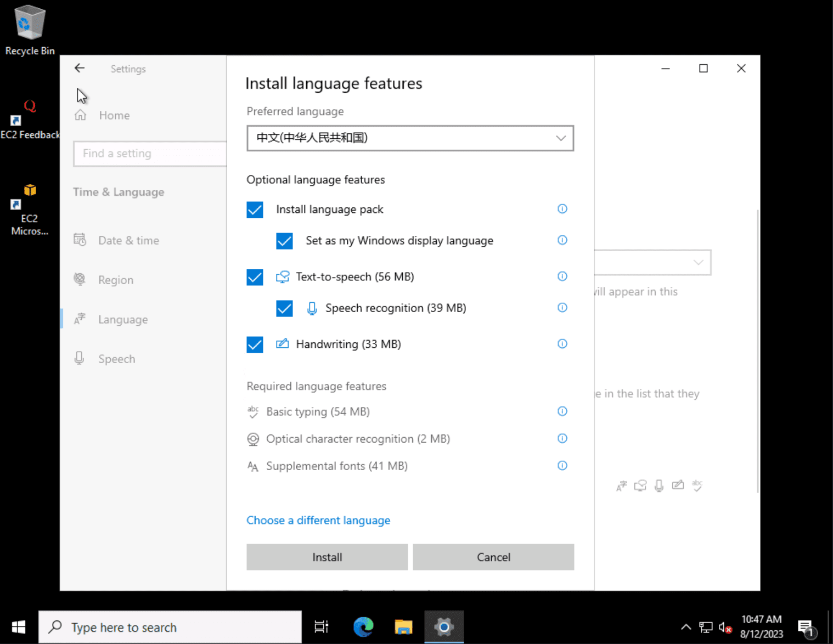Select Language in the sidebar menu
Screen dimensions: 833x644
122,319
